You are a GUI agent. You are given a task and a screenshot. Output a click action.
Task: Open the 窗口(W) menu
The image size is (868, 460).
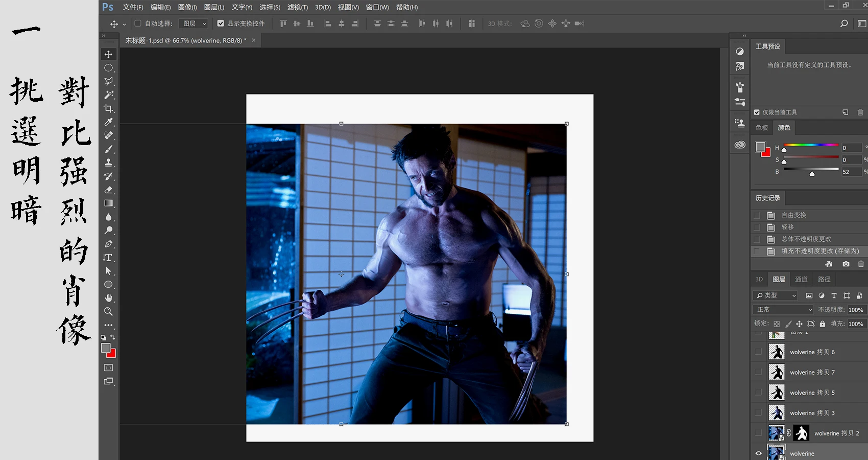[377, 7]
